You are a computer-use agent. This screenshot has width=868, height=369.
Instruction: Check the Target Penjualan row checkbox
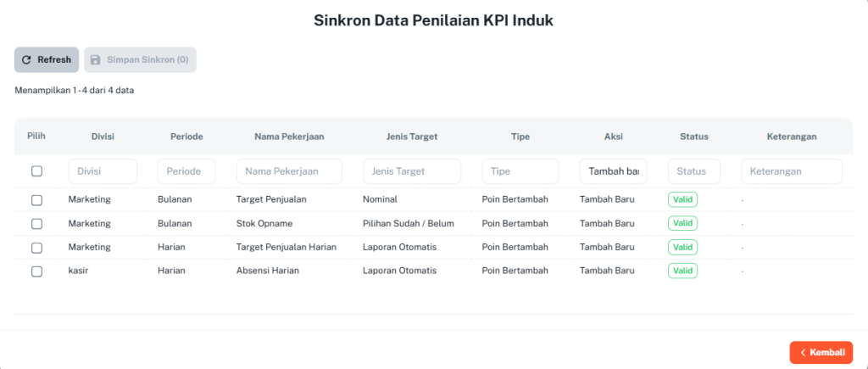point(36,200)
